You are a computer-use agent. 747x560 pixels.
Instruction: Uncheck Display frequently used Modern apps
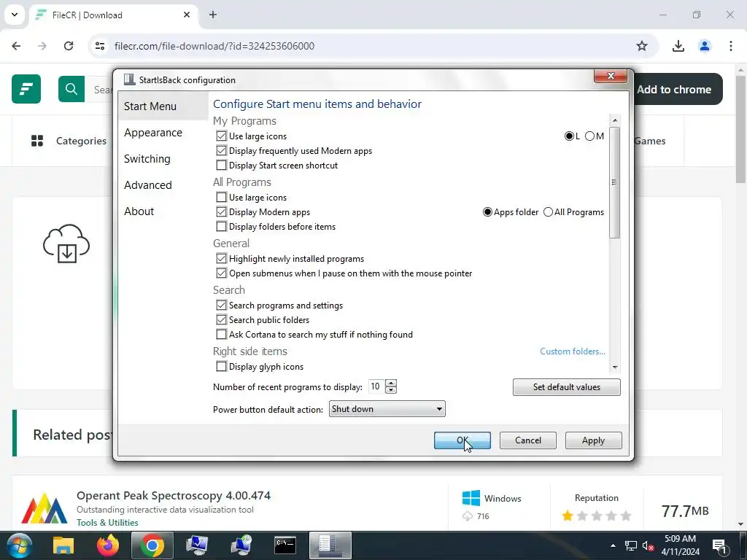coord(221,151)
